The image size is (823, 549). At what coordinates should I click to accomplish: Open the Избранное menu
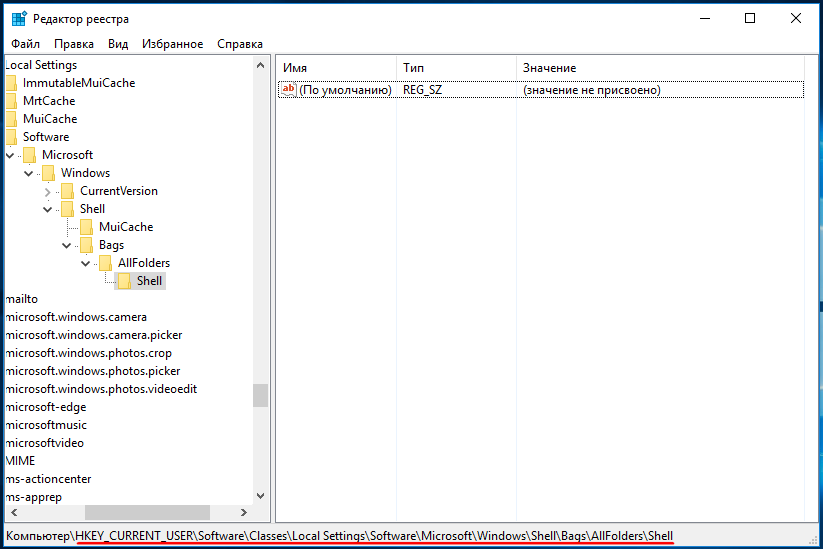[173, 44]
